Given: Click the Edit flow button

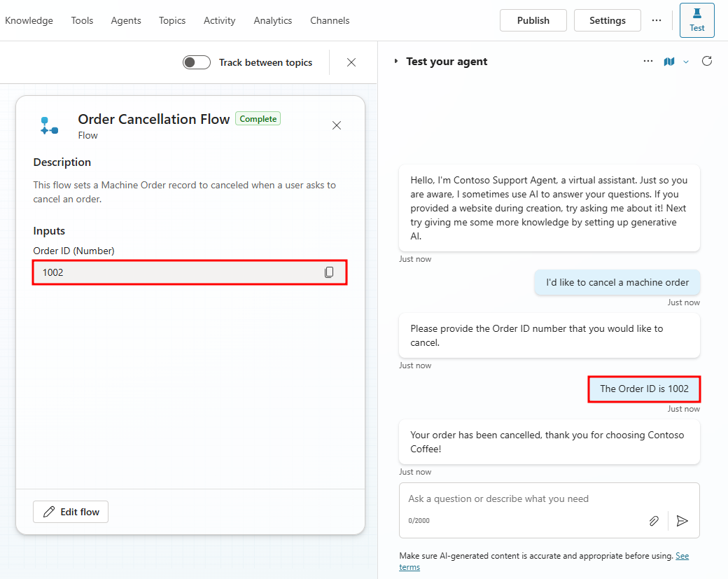Looking at the screenshot, I should pyautogui.click(x=71, y=512).
